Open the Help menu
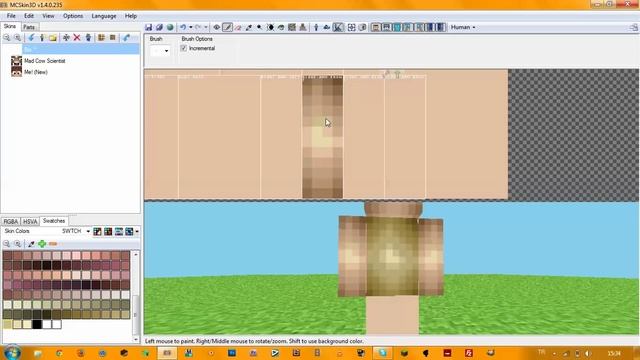This screenshot has width=640, height=360. [x=131, y=16]
